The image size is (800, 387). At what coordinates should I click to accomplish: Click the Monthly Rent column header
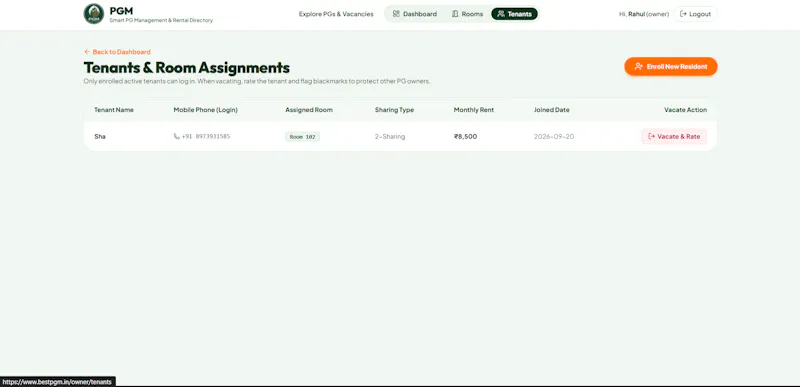tap(474, 110)
